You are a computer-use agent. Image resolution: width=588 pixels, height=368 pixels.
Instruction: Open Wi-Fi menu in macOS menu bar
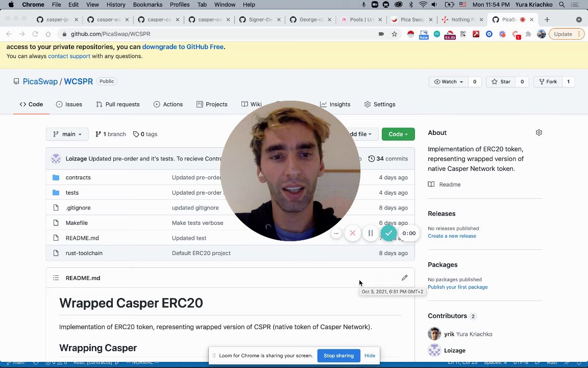[x=423, y=5]
